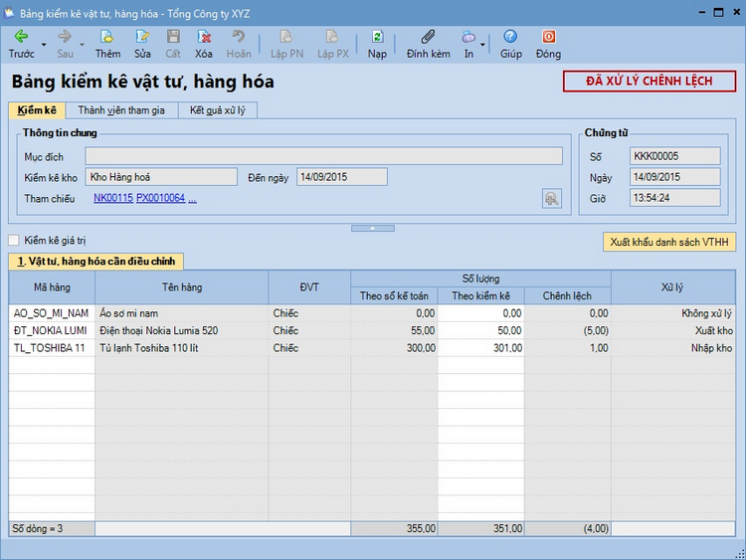Open dropdown arrow next to Trước
Image resolution: width=746 pixels, height=560 pixels.
44,45
